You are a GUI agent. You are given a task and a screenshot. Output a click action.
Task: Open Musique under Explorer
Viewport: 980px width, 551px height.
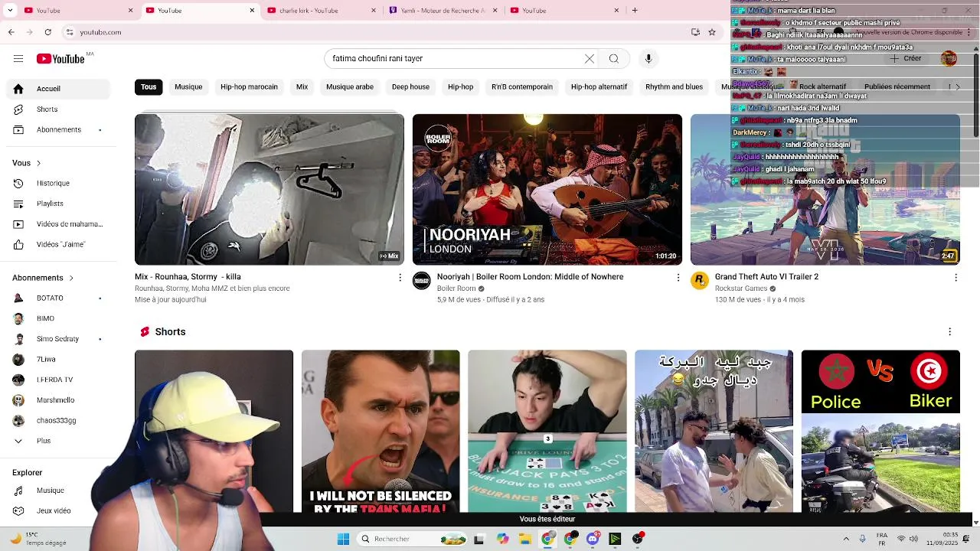click(61, 491)
